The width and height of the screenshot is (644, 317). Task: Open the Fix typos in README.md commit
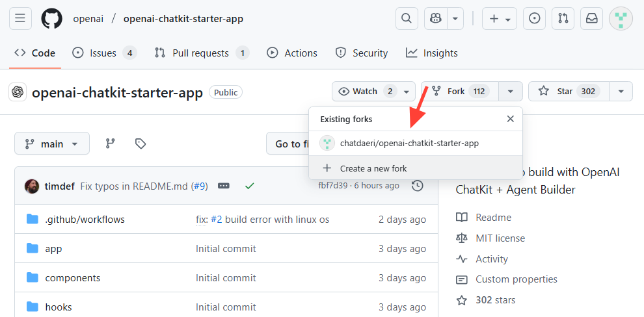(135, 186)
